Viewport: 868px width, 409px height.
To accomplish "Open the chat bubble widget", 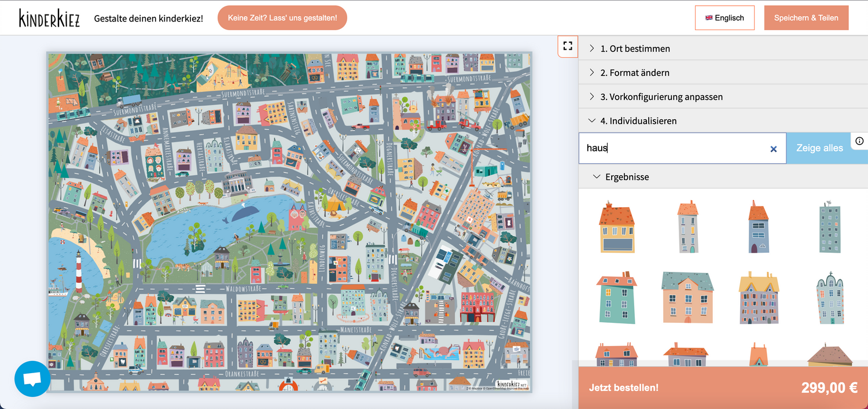I will [x=32, y=379].
